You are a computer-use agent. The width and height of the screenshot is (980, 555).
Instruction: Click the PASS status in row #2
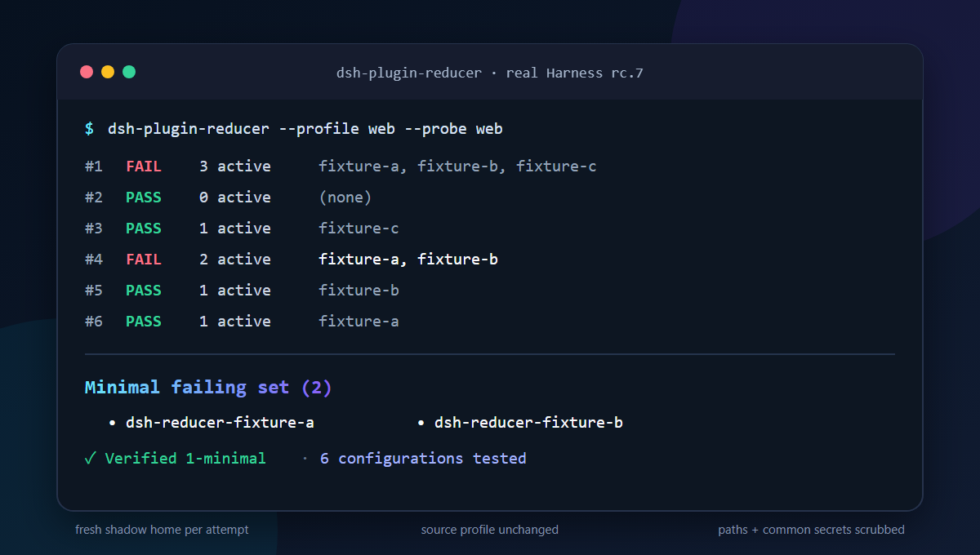pos(144,198)
